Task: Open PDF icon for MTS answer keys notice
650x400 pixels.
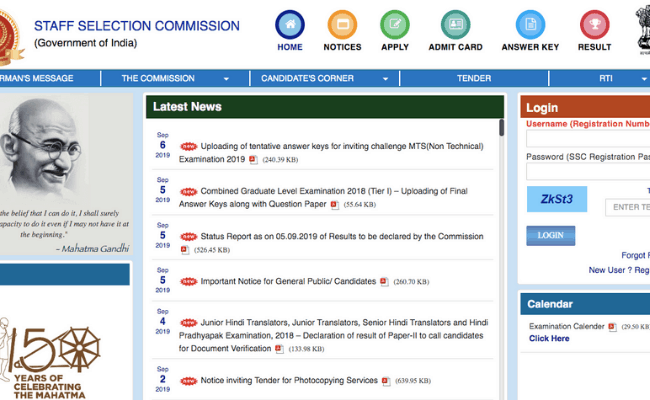Action: pos(253,159)
